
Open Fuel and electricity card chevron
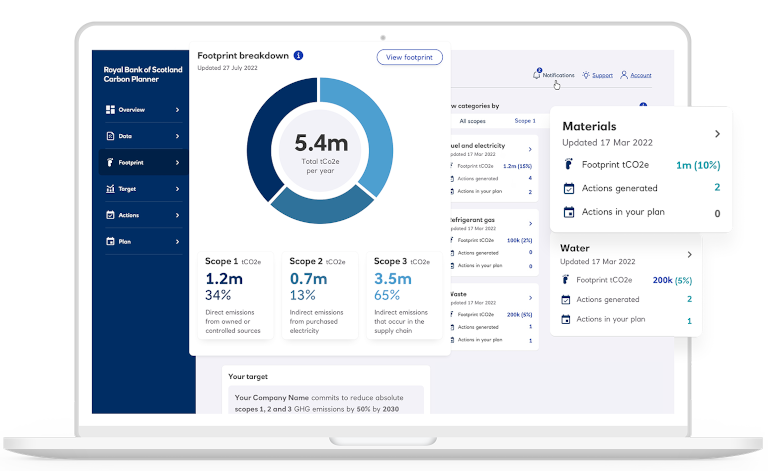pyautogui.click(x=529, y=149)
